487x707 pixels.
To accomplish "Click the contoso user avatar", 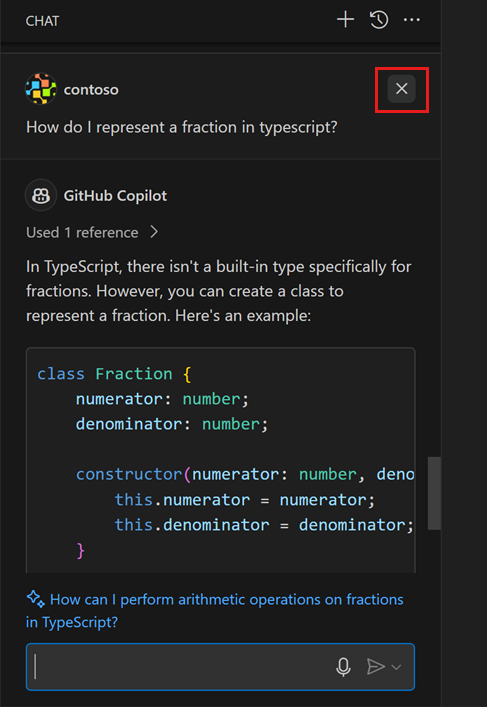I will [x=41, y=89].
